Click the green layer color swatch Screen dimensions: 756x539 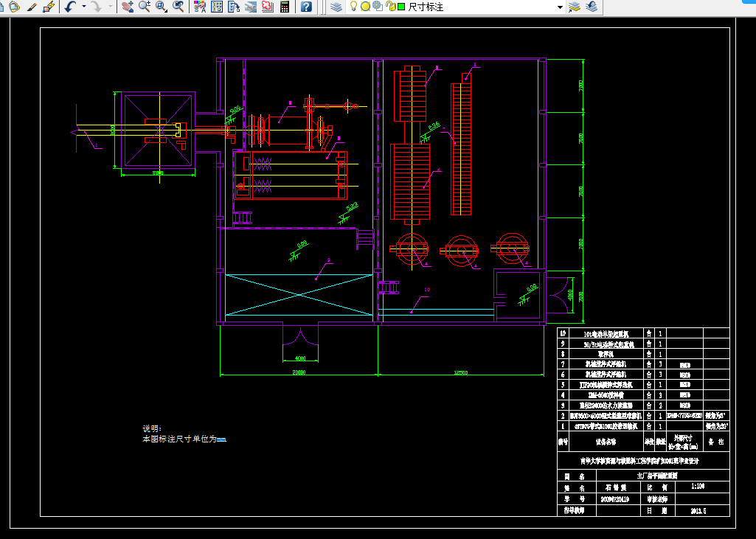point(401,7)
